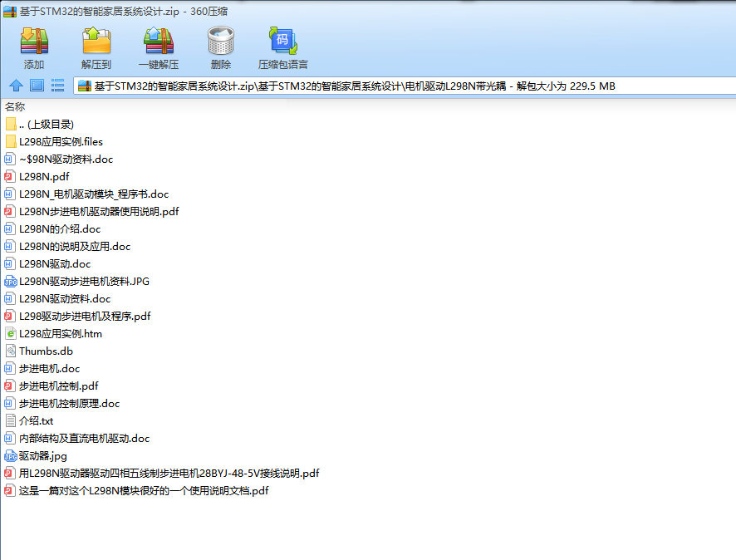
Task: Click folder icon of L298应用实例.files
Action: 11,142
